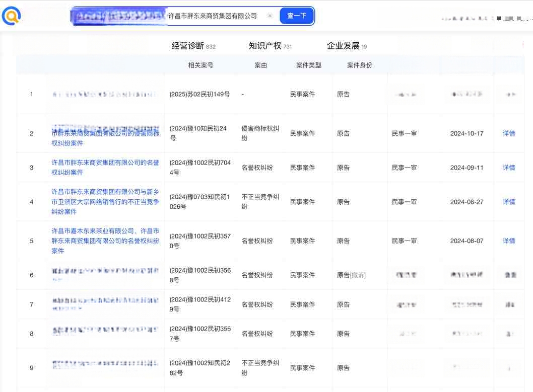Open 详情 for the 2024-08-07 case

(508, 241)
